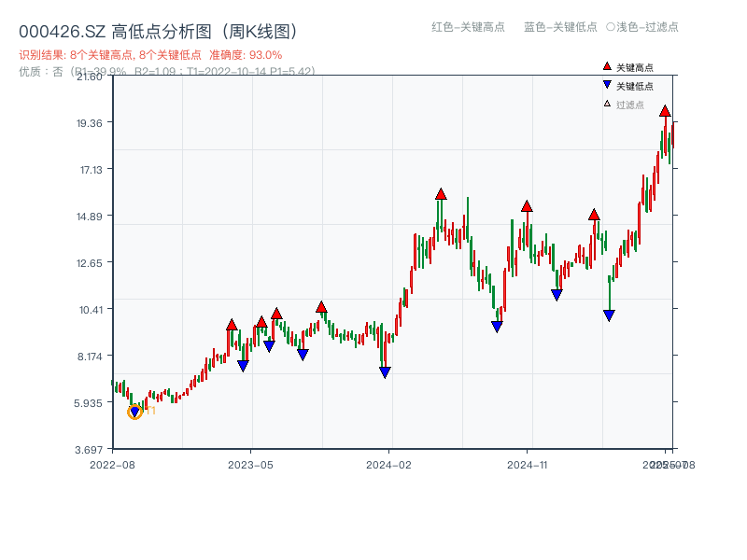Image resolution: width=747 pixels, height=560 pixels.
Task: Select the blue low marker just left of the 2024-02 tick
Action: pos(385,372)
